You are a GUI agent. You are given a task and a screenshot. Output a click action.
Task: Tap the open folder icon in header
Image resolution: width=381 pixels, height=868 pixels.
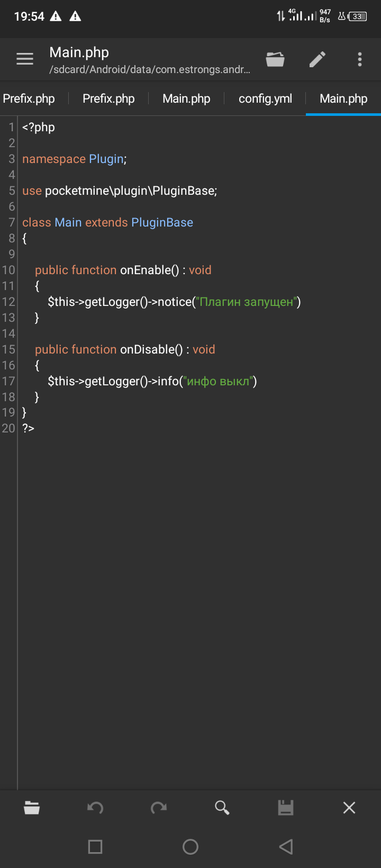pos(275,59)
